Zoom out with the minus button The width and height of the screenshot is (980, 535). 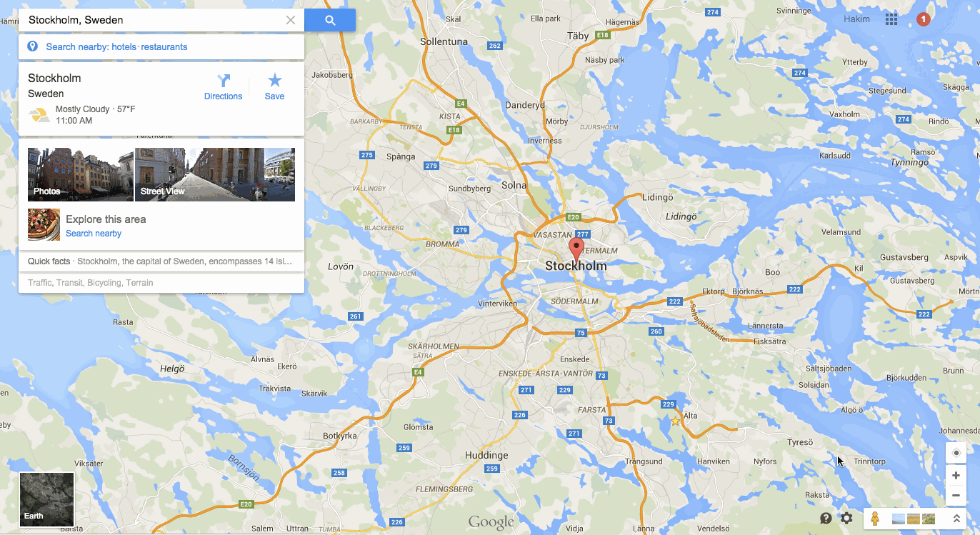tap(956, 495)
